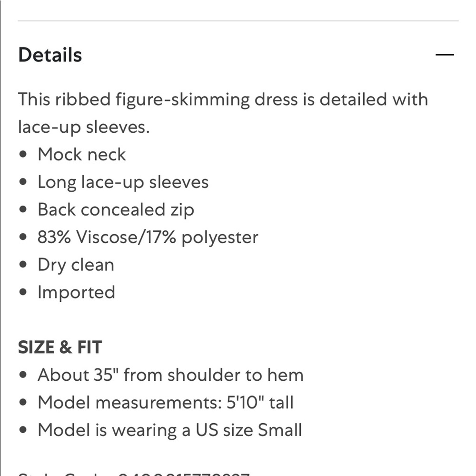
Task: Click the Long lace-up sleeves bullet text
Action: click(123, 182)
